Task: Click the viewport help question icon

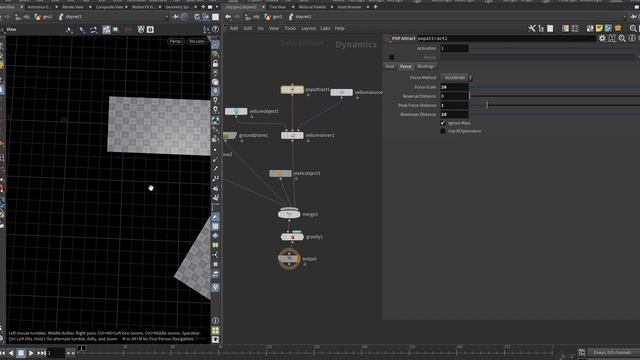Action: point(216,29)
